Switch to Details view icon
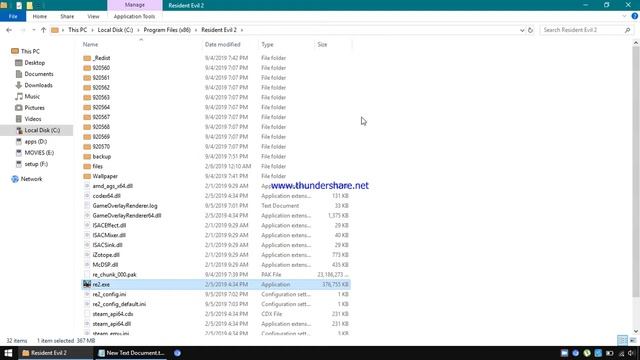The height and width of the screenshot is (360, 640). tap(622, 340)
